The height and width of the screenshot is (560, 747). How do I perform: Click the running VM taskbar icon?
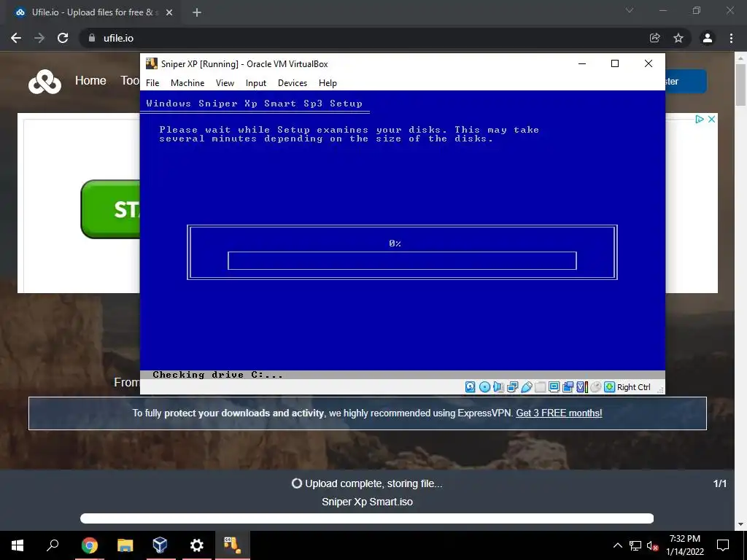[233, 545]
